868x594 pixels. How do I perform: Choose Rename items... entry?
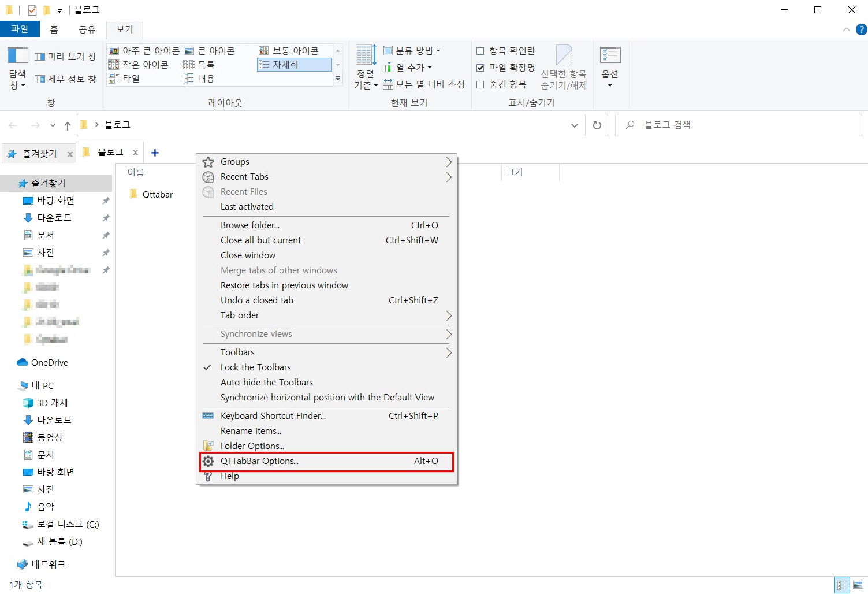click(327, 431)
